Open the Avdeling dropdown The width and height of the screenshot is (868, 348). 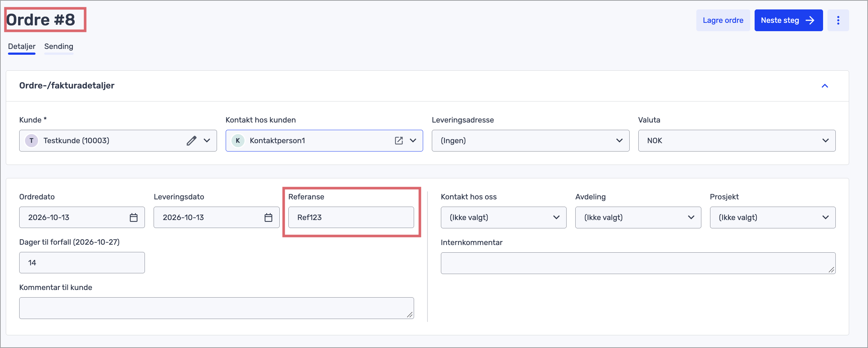[638, 217]
